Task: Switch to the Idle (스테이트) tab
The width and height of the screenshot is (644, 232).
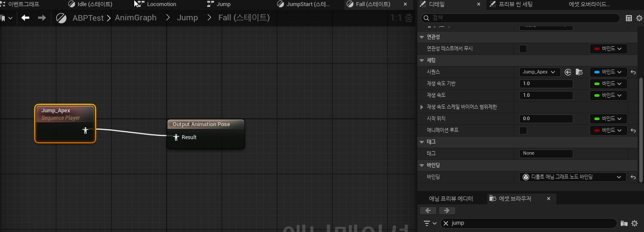Action: (x=90, y=4)
